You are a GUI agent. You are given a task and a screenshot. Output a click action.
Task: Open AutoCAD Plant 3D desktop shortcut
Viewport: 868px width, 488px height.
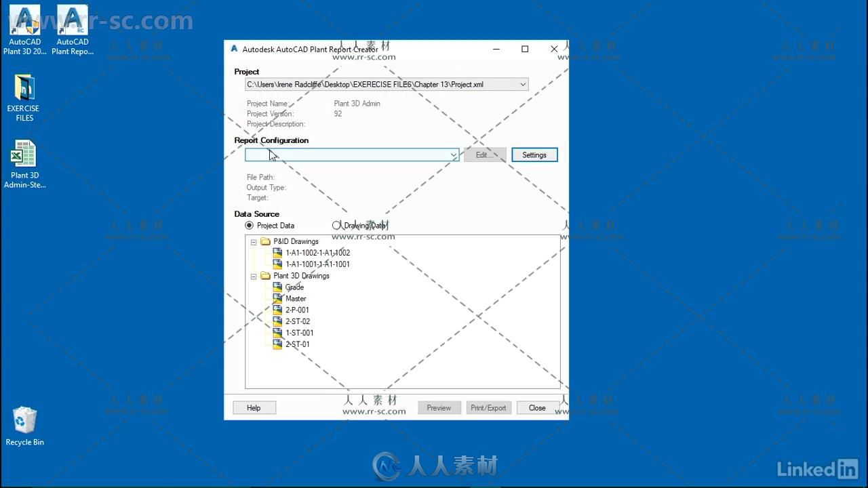(24, 30)
